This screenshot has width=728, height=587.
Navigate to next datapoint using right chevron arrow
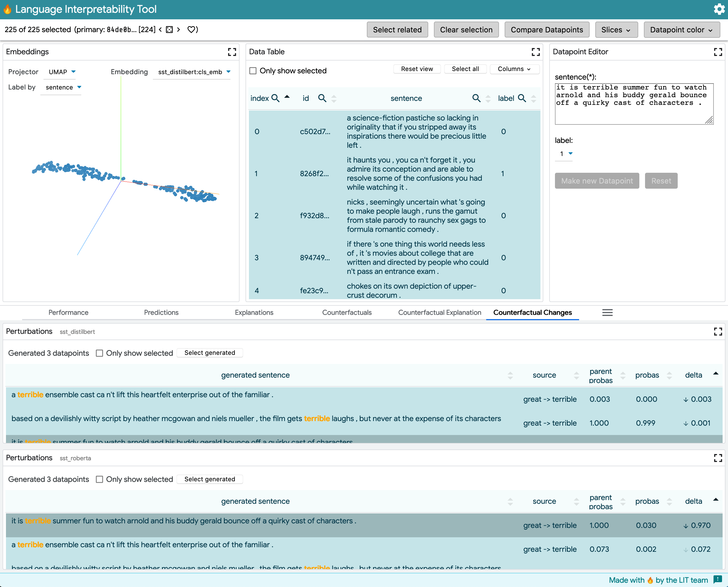tap(178, 30)
